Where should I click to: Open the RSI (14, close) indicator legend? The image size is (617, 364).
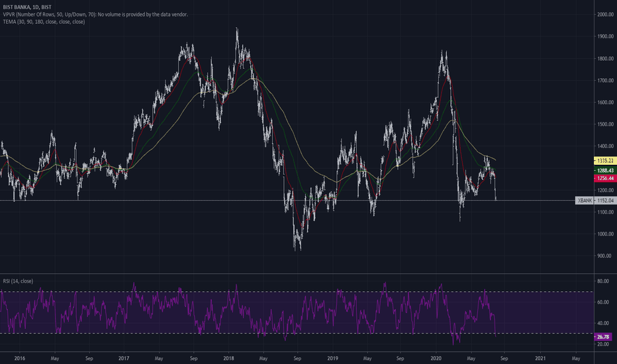18,281
